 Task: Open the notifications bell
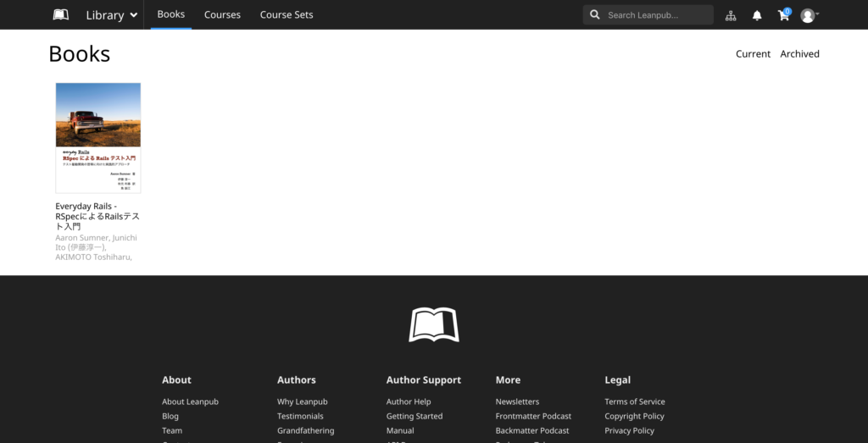click(x=757, y=15)
